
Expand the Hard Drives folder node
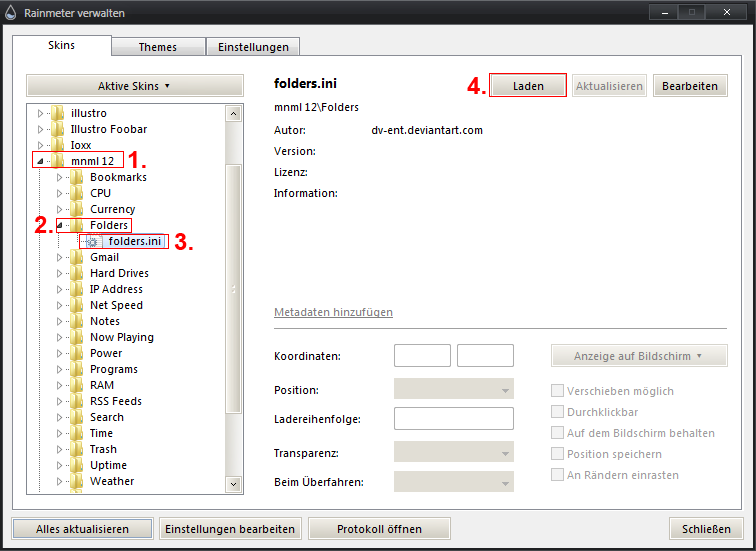(x=60, y=273)
